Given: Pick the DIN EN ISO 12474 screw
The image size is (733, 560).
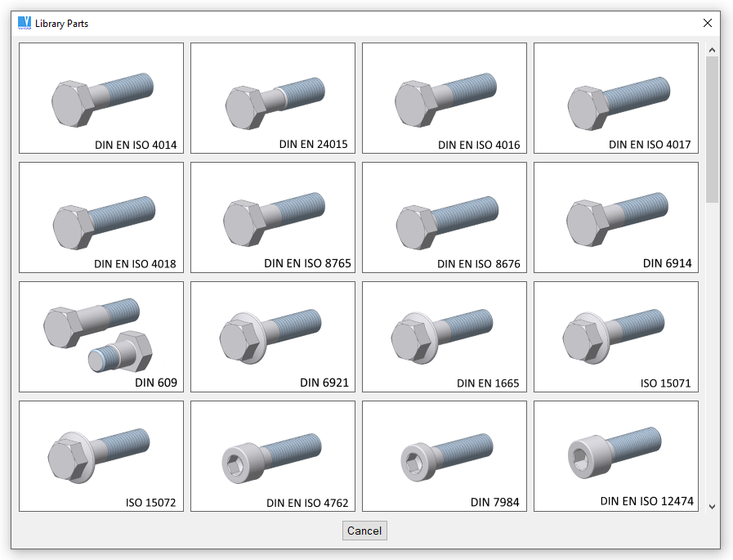Looking at the screenshot, I should [x=616, y=456].
